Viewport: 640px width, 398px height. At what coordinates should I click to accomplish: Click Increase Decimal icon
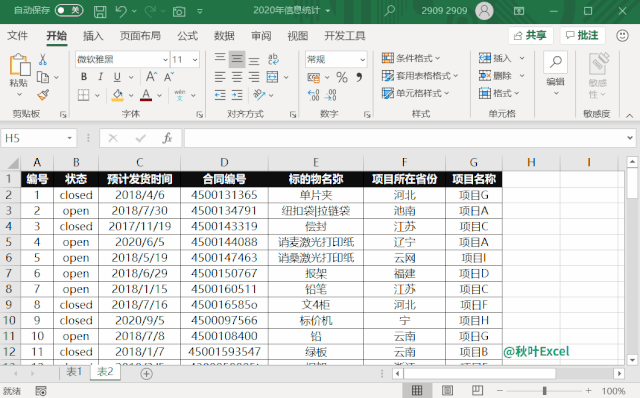313,95
